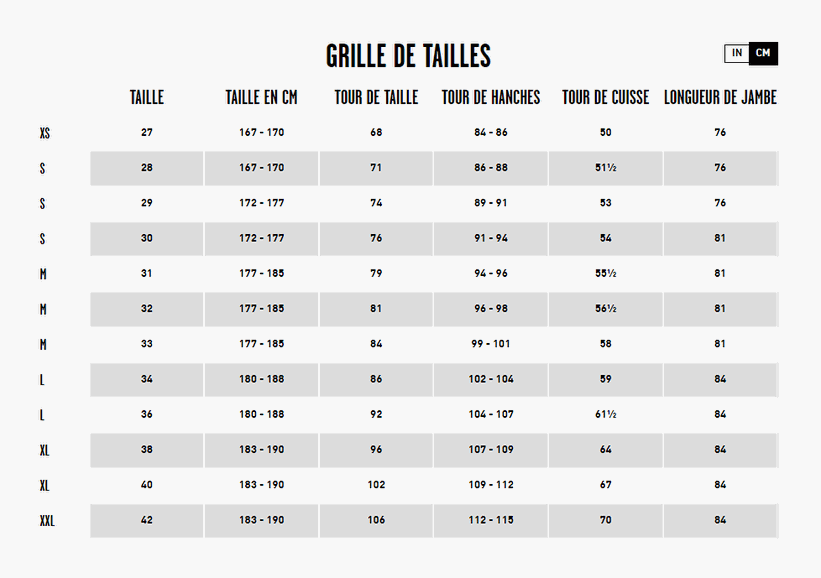The height and width of the screenshot is (578, 821).
Task: Click waist value 68 in XS row
Action: [376, 133]
